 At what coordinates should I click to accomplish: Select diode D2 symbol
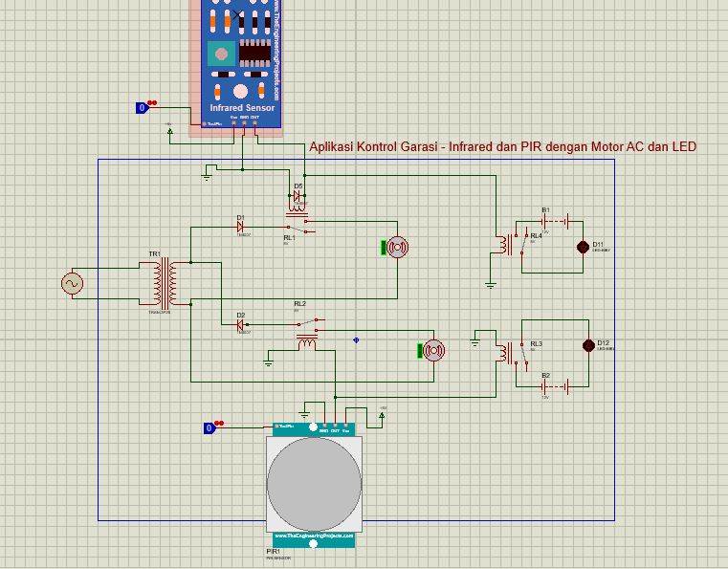click(240, 325)
